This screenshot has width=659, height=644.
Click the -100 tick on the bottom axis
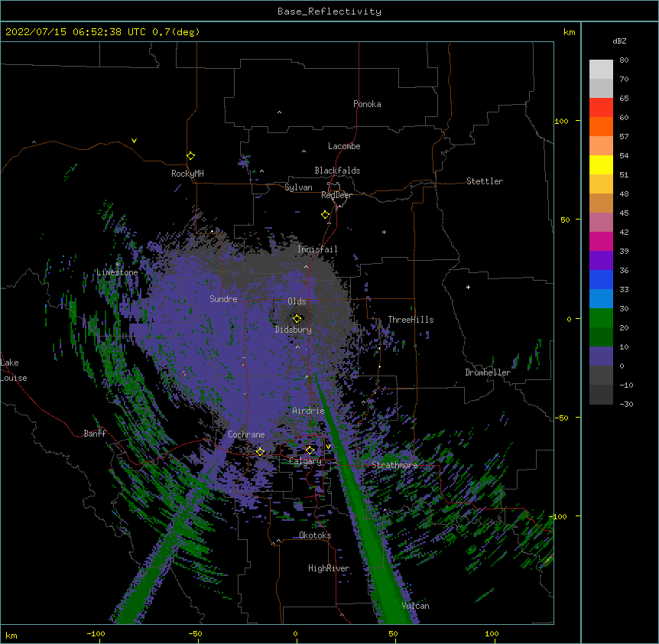96,633
